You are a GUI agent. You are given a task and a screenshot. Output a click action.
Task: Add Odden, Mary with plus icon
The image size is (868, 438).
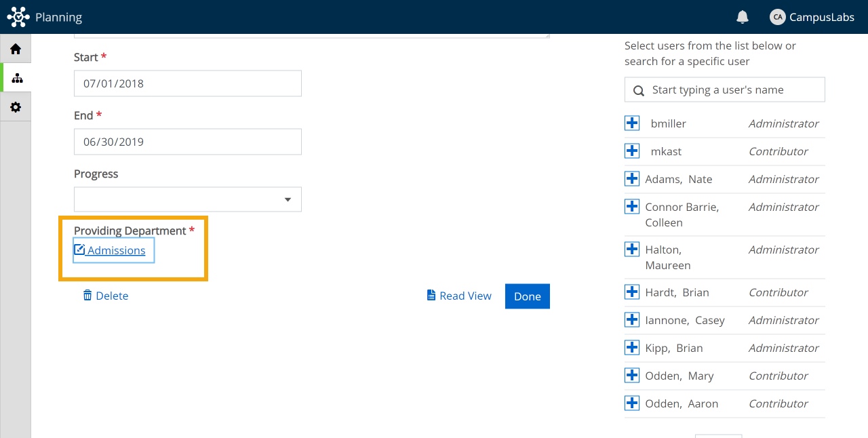pyautogui.click(x=632, y=376)
